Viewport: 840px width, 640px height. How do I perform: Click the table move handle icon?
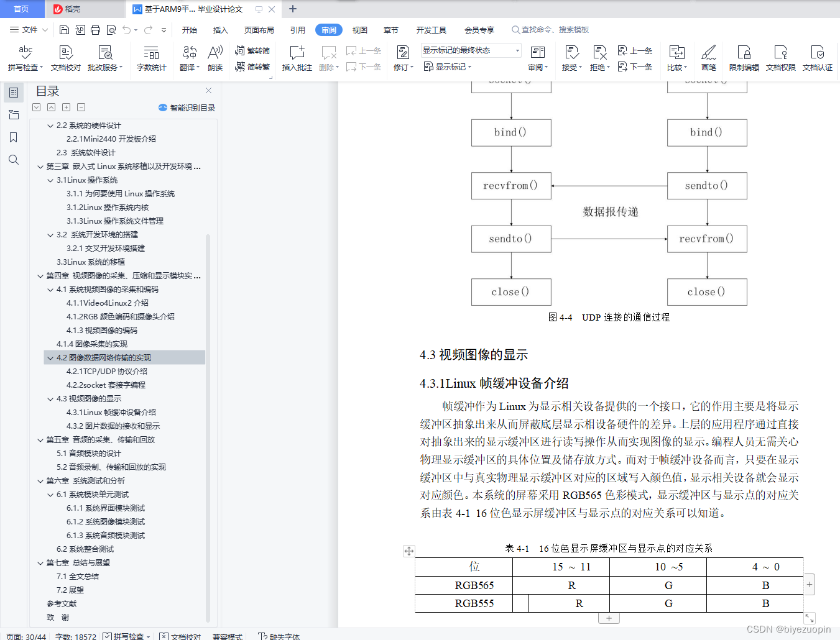pos(408,551)
